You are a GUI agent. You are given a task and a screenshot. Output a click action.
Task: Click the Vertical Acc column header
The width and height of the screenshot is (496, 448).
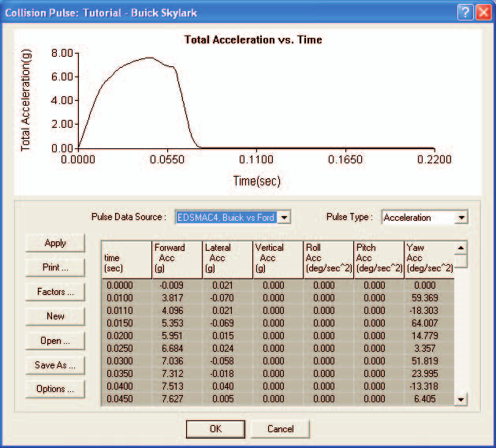click(x=278, y=260)
